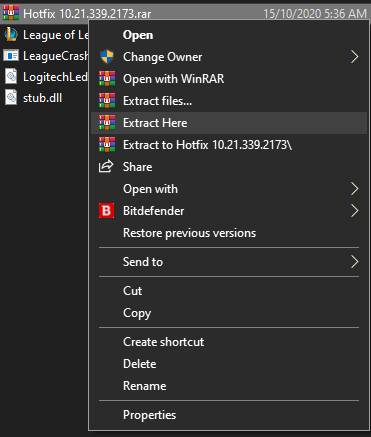Extract to Hotfix 10.21.339.2173 folder
Viewport: 371px width, 437px height.
[x=229, y=145]
